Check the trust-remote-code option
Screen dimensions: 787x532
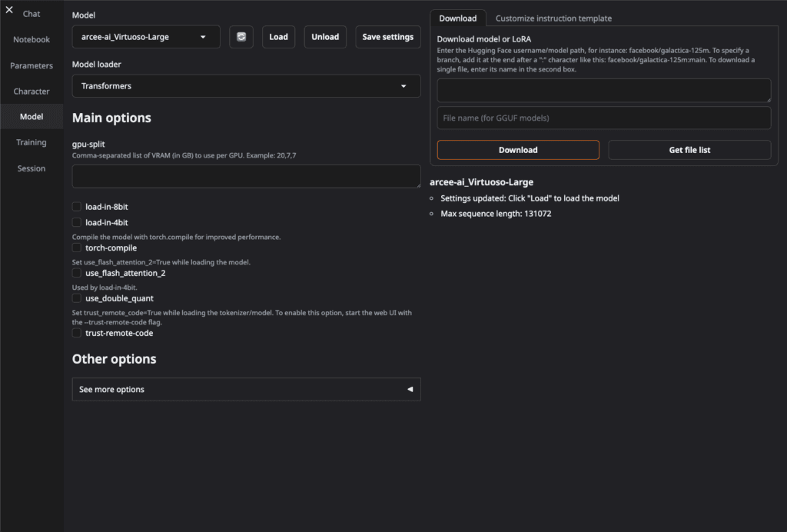tap(77, 333)
